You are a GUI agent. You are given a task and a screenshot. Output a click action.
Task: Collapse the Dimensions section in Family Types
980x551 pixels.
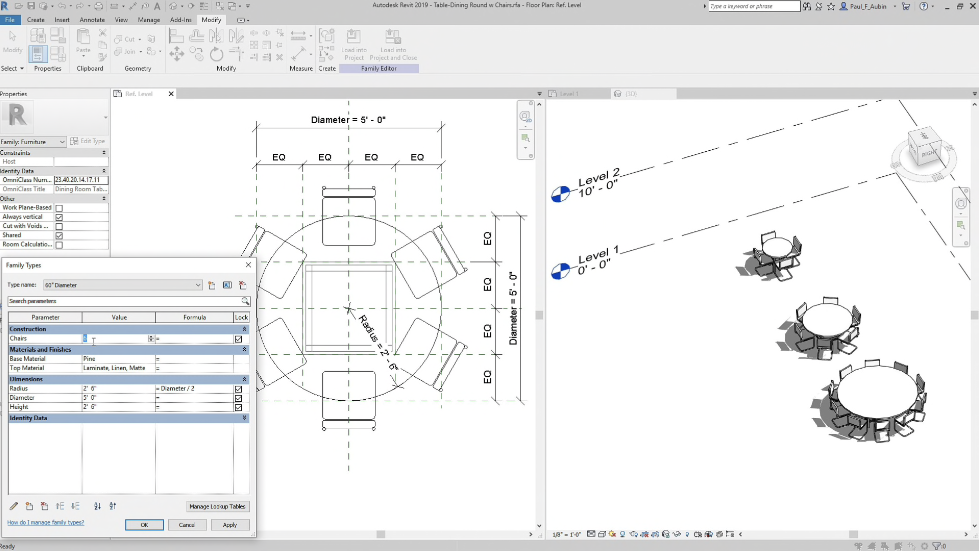[244, 379]
